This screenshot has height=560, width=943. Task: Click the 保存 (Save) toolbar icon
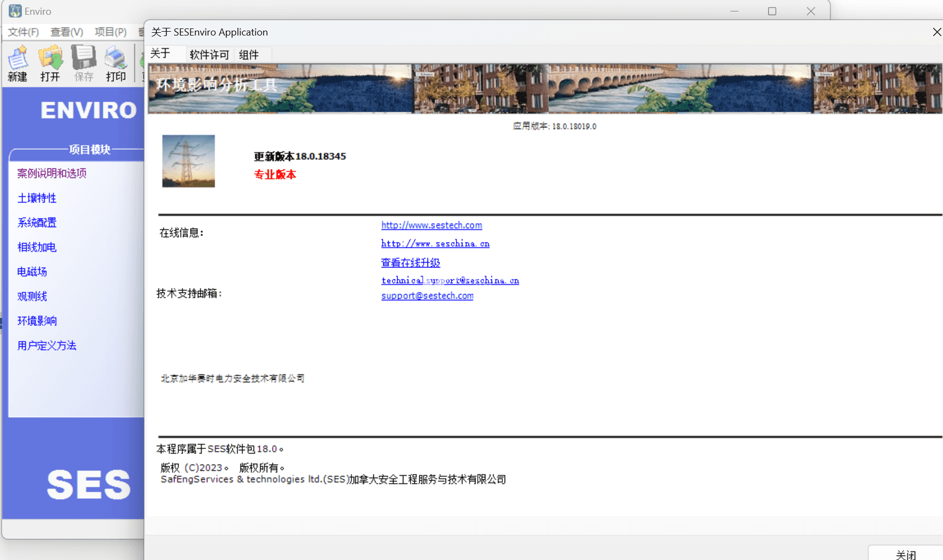[84, 63]
